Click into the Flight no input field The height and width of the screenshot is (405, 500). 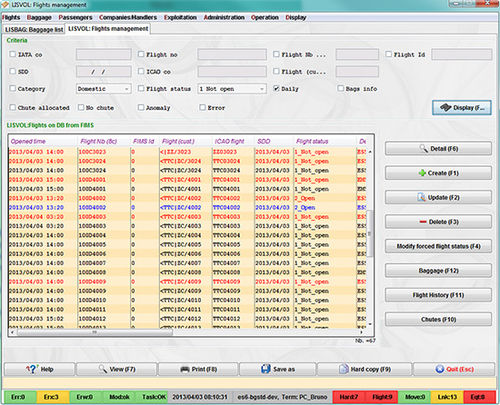tap(232, 54)
